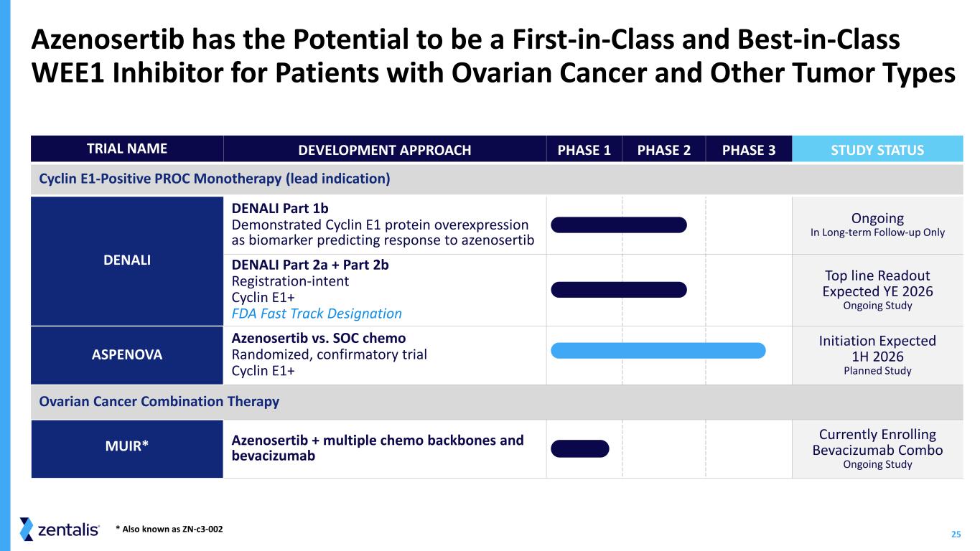The image size is (980, 551).
Task: Click the DENALI Part 2a + Part 2b phase bar
Action: coord(619,290)
